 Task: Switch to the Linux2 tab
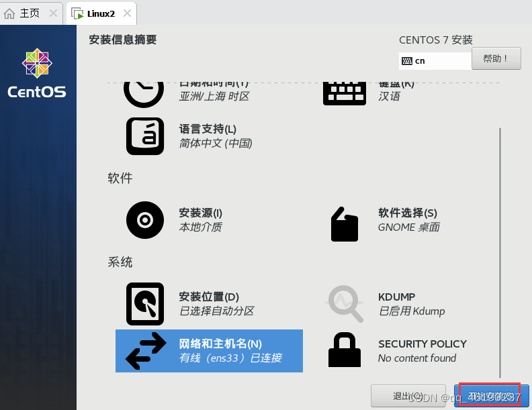[101, 13]
